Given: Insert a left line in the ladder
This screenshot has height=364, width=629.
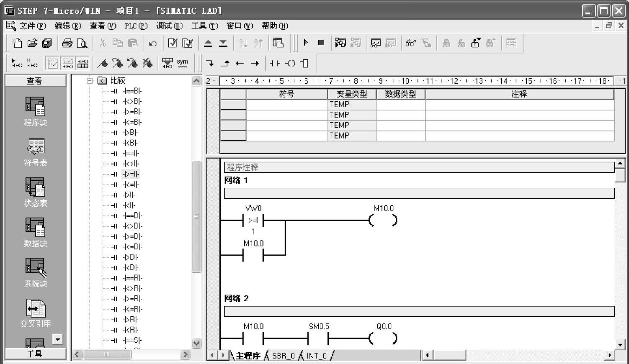Looking at the screenshot, I should coord(240,63).
